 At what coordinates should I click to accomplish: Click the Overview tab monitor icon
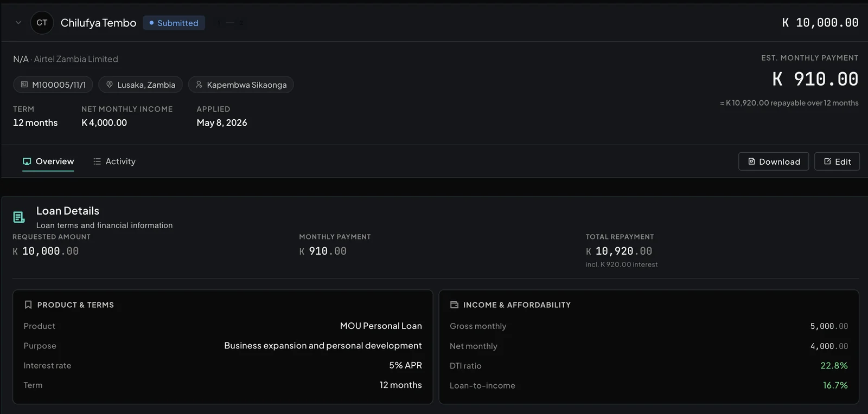pos(27,161)
